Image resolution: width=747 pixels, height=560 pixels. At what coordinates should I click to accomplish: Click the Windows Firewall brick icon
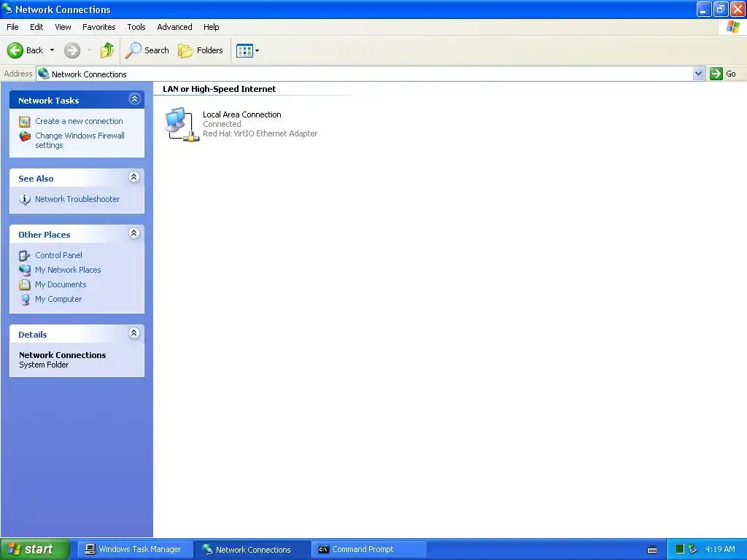click(25, 136)
